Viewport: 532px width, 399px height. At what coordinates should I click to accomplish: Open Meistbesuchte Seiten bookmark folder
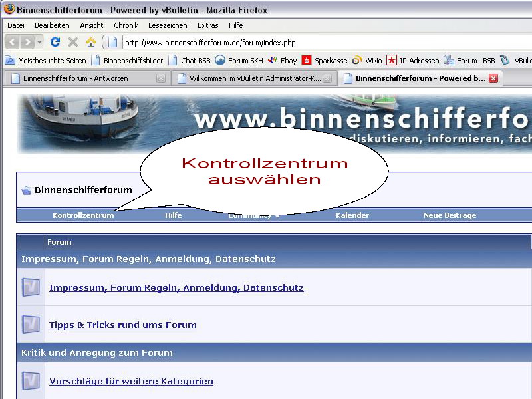[45, 60]
